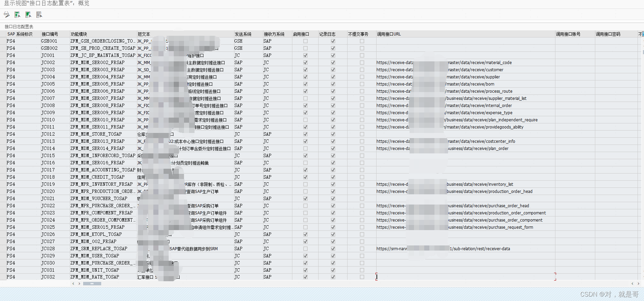
Task: Select the URL cell ending in purchase_request_form
Action: point(465,227)
